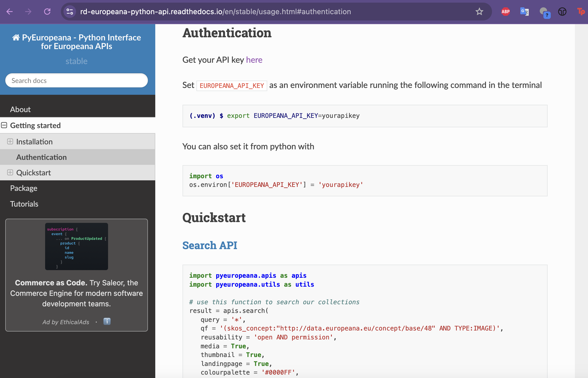Screen dimensions: 588x378
Task: Go to Tutorials in sidebar
Action: pos(24,204)
